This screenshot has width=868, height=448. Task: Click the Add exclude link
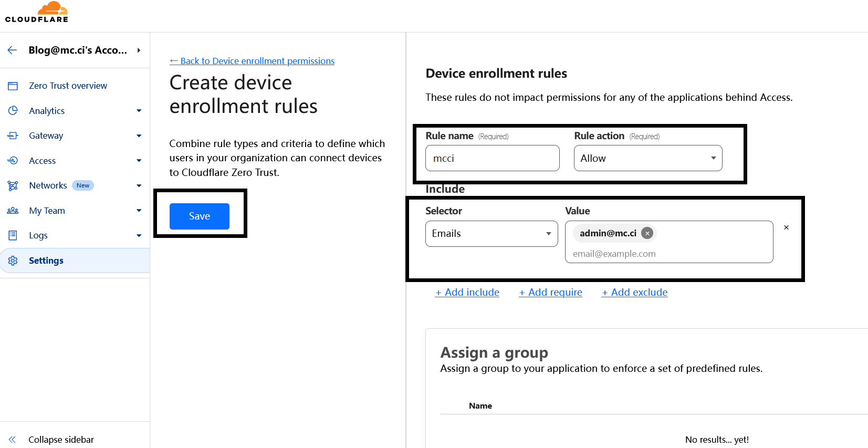click(634, 293)
